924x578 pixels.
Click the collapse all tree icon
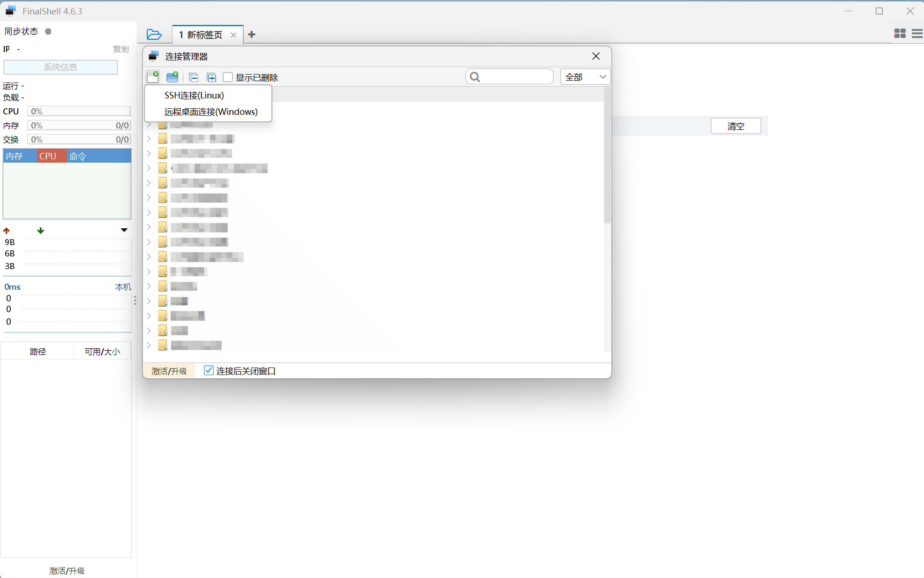pos(193,77)
